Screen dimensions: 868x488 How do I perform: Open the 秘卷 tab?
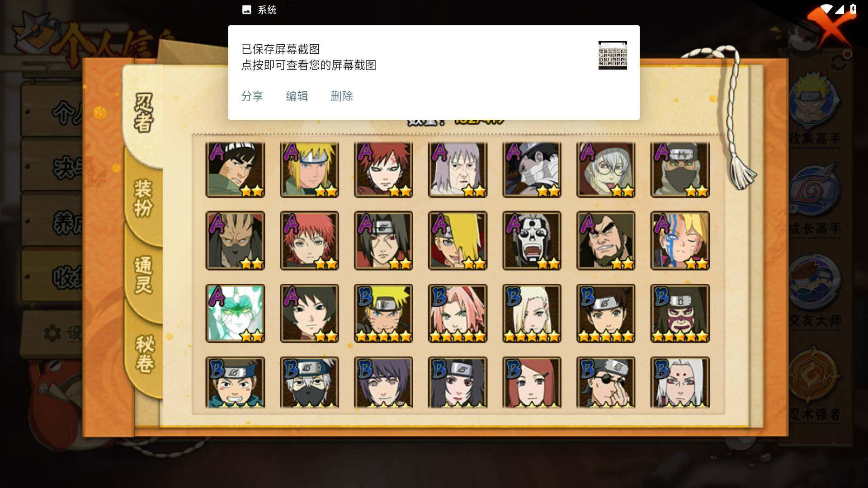point(145,355)
